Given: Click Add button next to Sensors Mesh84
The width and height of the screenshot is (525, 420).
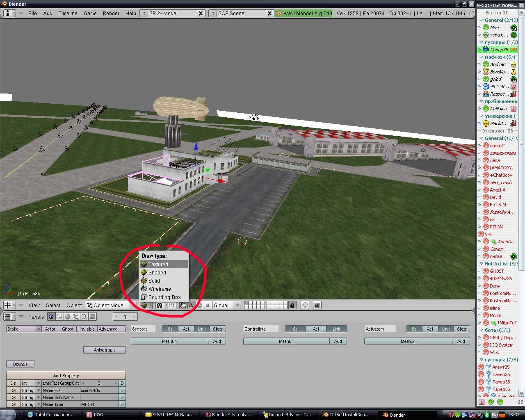Looking at the screenshot, I should tap(217, 341).
